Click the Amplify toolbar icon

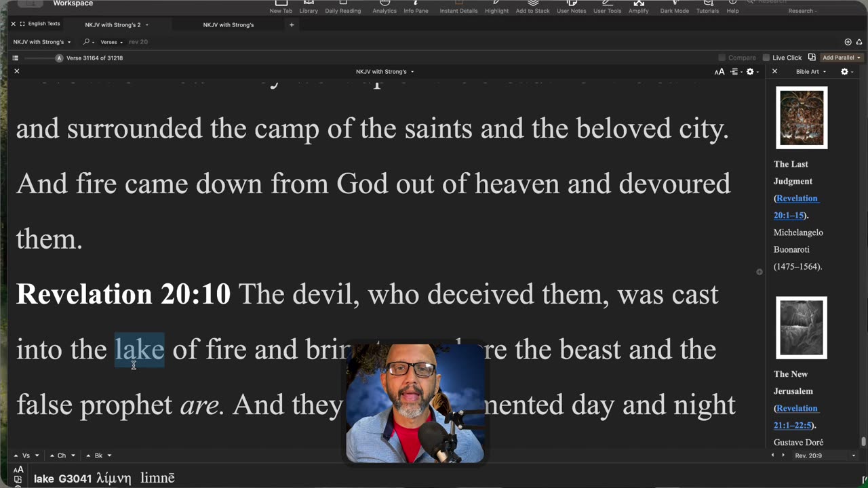click(638, 7)
